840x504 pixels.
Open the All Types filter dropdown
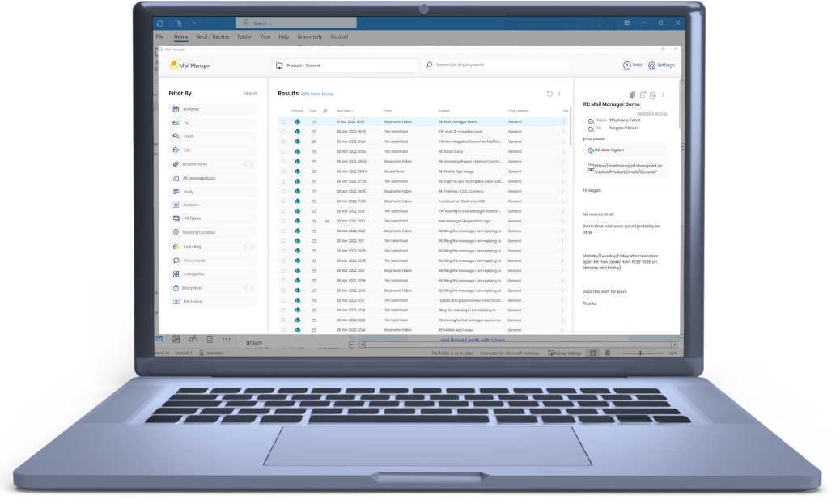click(210, 218)
